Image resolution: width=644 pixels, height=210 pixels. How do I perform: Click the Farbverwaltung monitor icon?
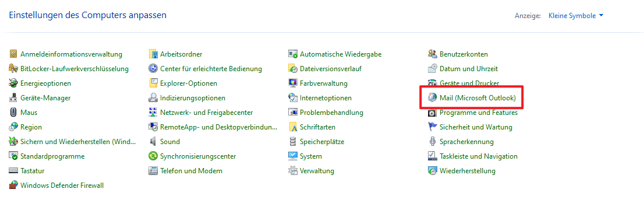(x=293, y=83)
